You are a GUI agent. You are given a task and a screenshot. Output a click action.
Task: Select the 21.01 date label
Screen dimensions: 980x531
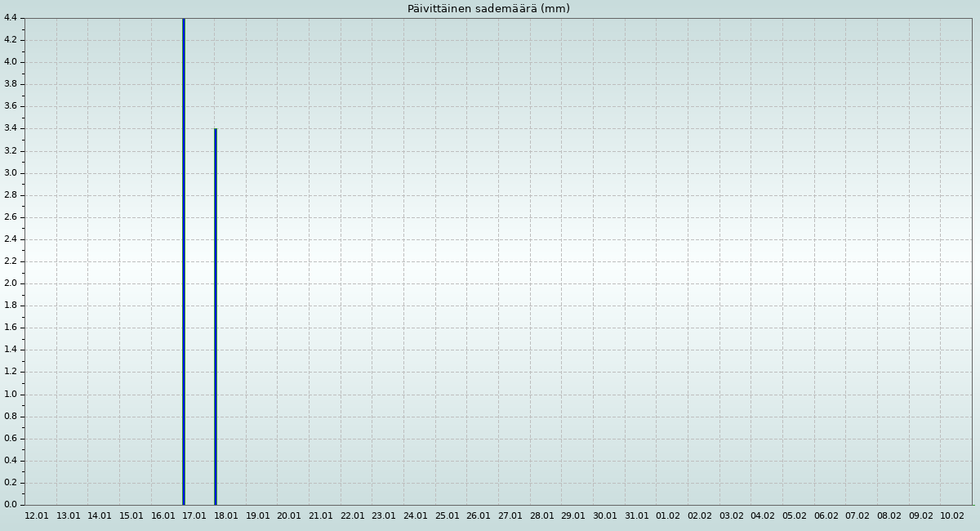coord(321,516)
